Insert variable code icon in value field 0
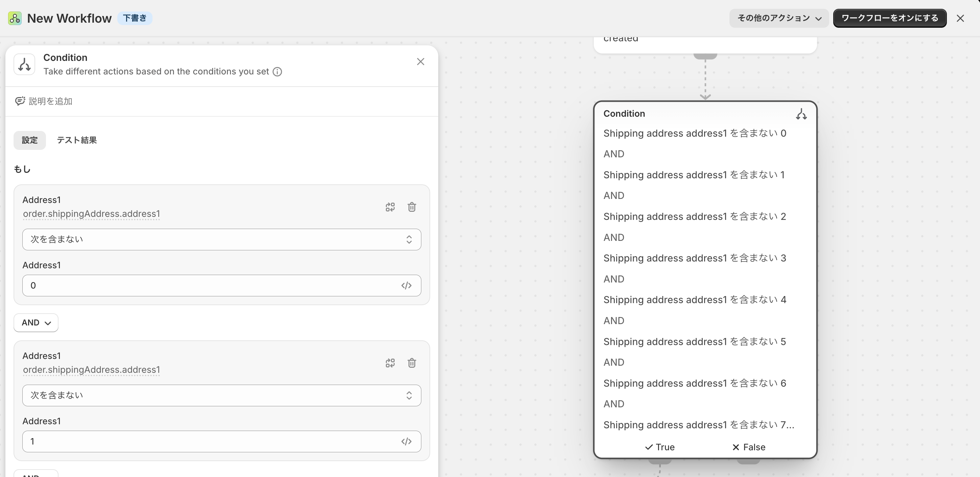 click(x=406, y=286)
